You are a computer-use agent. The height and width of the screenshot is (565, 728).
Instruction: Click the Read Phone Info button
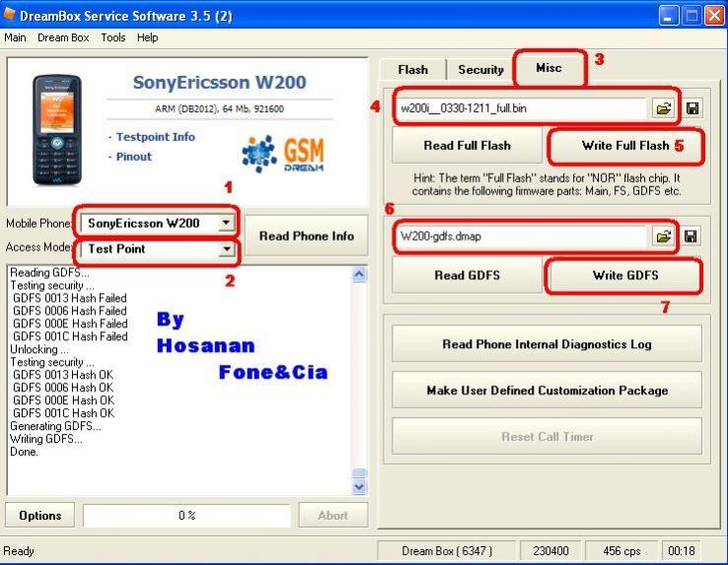click(307, 236)
